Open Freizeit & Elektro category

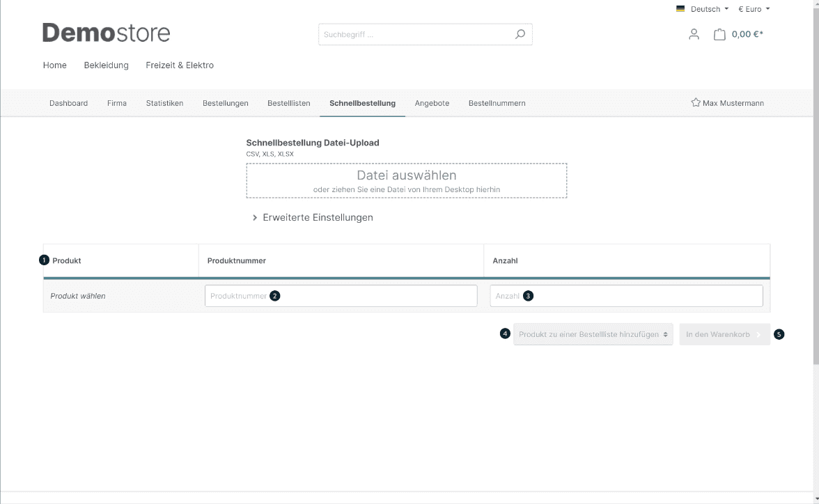[x=180, y=65]
